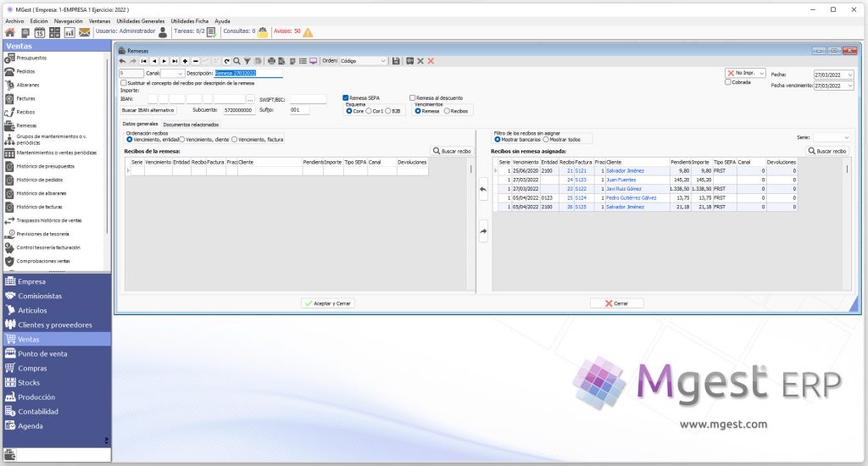Switch to Documentos relacionados tab
The height and width of the screenshot is (466, 868).
191,125
